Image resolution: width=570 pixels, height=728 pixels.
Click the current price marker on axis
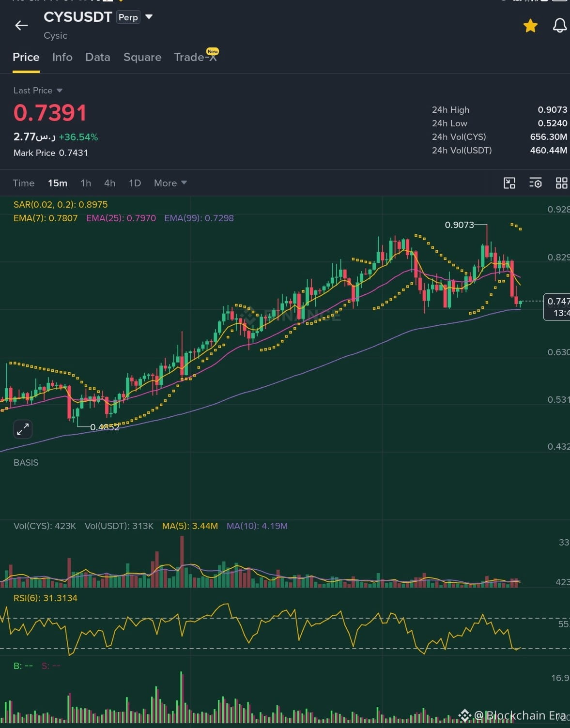point(557,307)
